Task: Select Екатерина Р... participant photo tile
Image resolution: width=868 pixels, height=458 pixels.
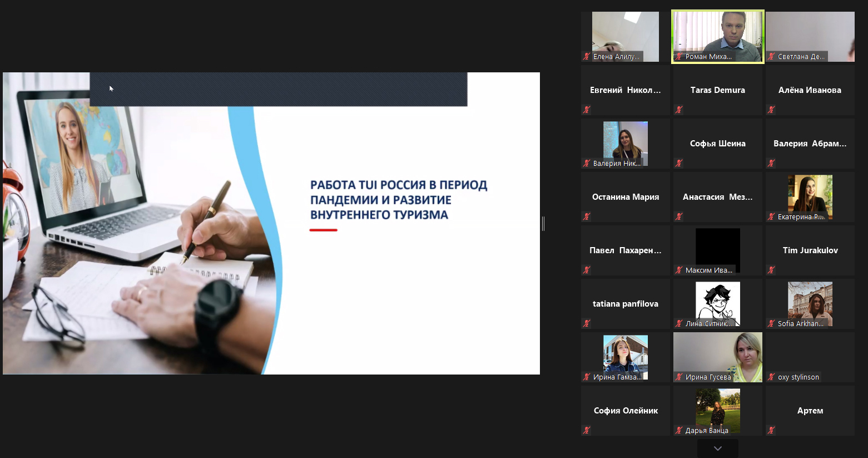Action: click(x=810, y=196)
